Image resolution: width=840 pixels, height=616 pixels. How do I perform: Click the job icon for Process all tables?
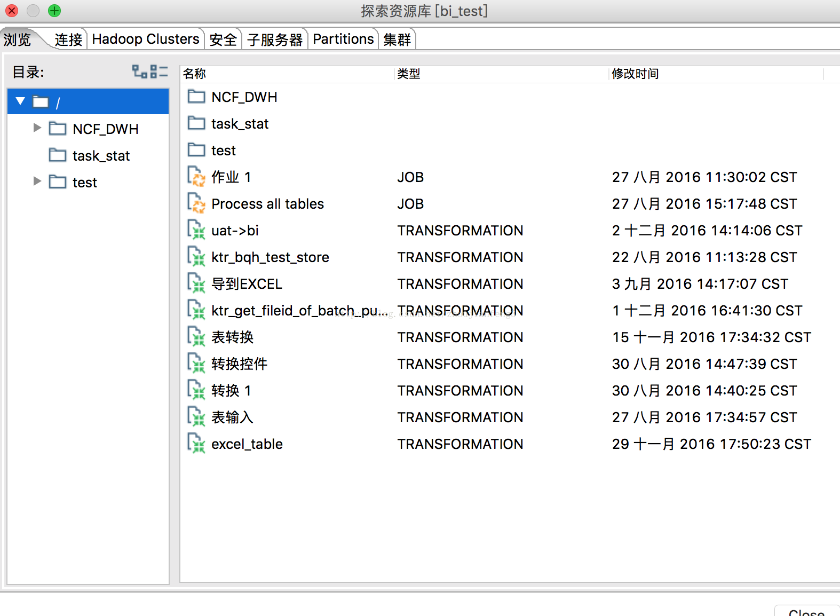pyautogui.click(x=196, y=203)
